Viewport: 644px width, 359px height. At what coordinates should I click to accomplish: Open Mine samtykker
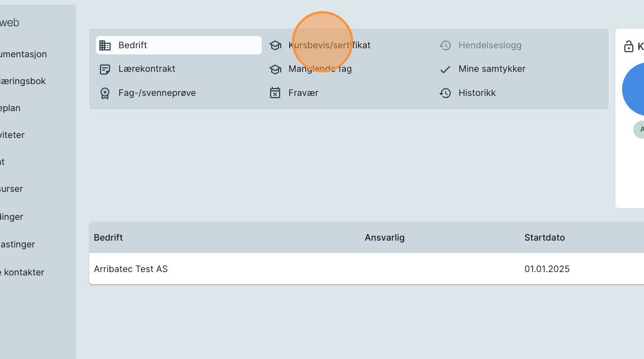492,69
